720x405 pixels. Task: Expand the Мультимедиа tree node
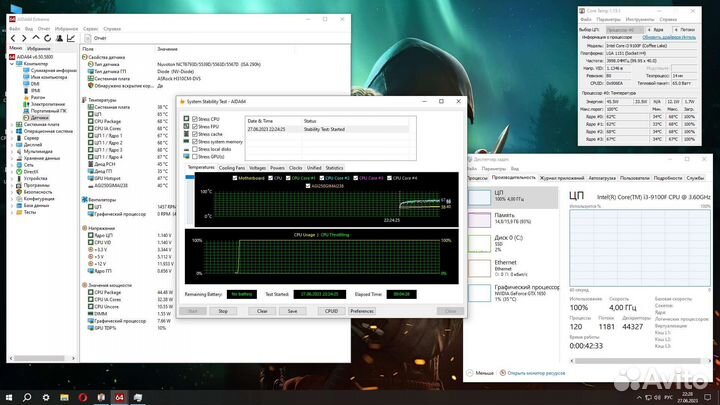pyautogui.click(x=12, y=151)
